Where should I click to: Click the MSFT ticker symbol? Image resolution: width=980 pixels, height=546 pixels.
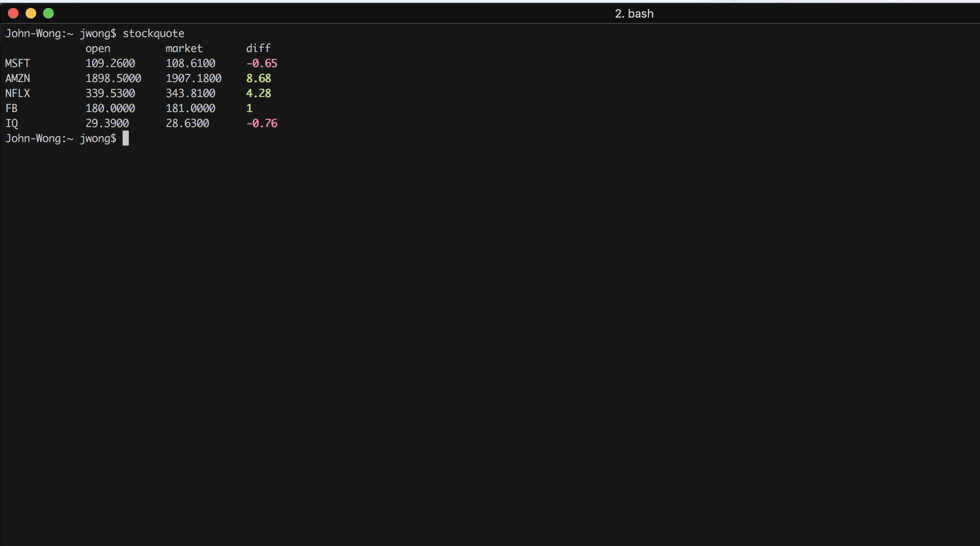tap(18, 64)
